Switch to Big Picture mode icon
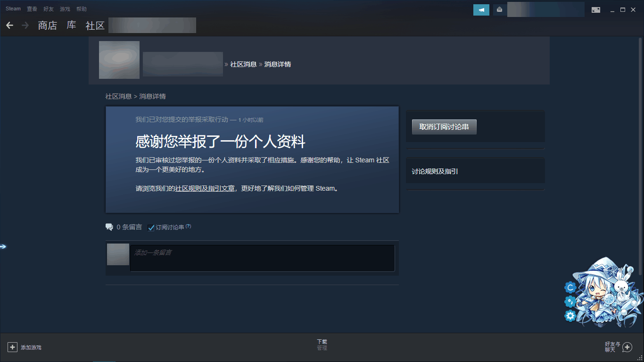Viewport: 644px width, 362px height. pyautogui.click(x=596, y=10)
